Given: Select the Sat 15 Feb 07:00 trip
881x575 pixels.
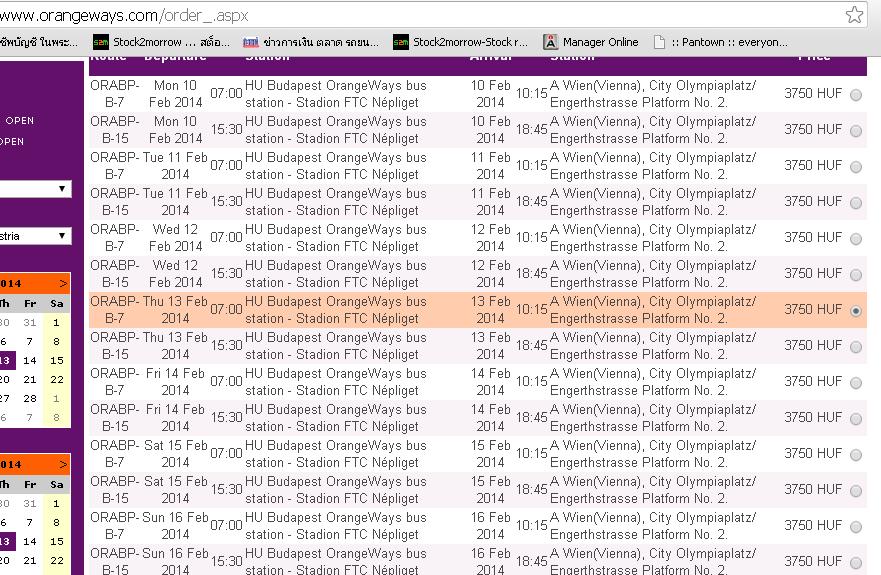Looking at the screenshot, I should pyautogui.click(x=856, y=455).
